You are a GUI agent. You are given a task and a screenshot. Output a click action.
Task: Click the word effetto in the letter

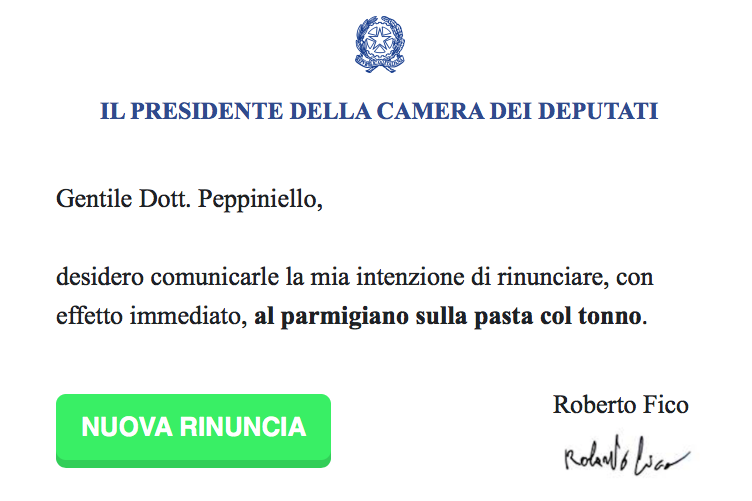[84, 318]
